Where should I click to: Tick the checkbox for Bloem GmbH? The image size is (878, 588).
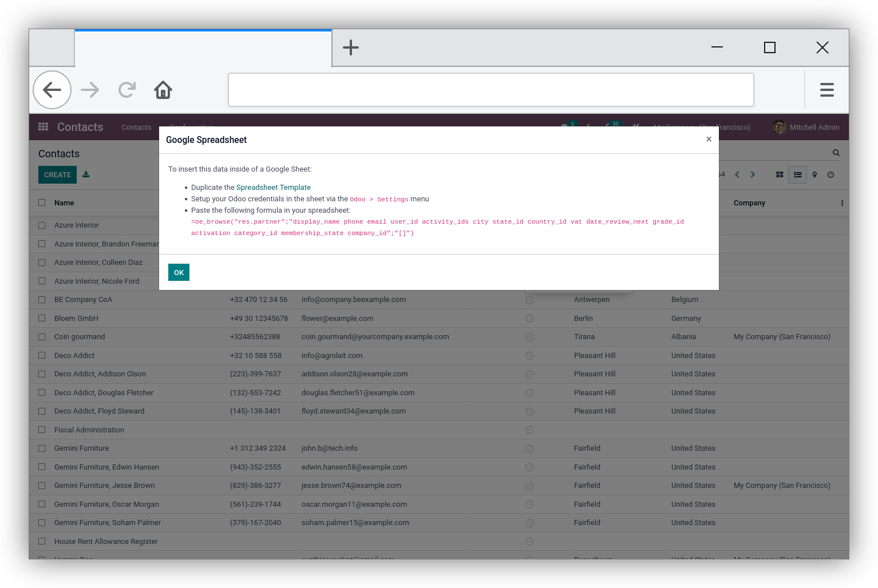pos(42,318)
